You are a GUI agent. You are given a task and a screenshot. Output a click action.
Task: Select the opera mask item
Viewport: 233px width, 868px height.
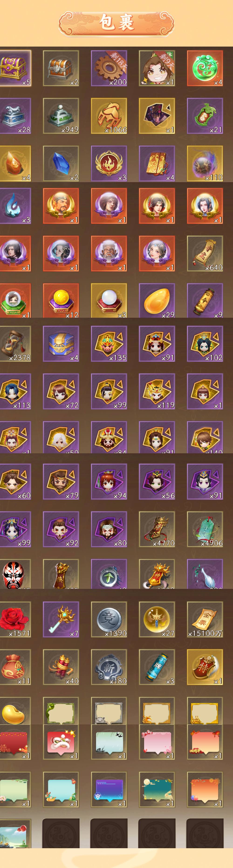click(15, 574)
